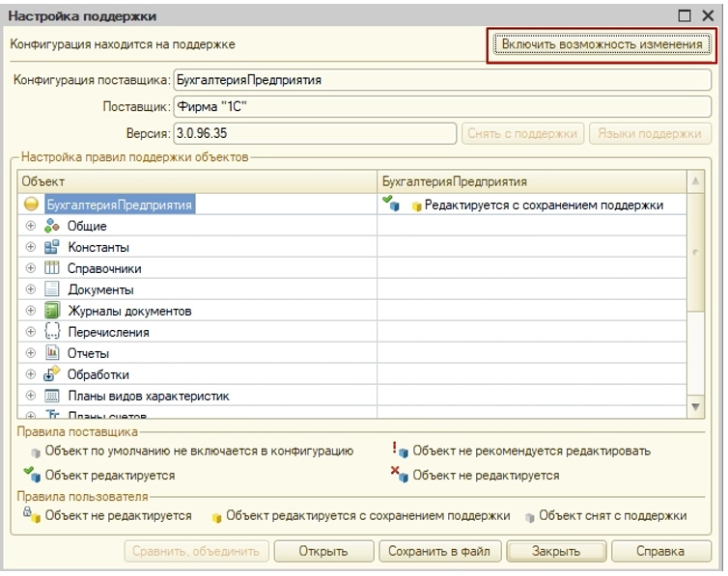Select the Документы row text
Screen dimensions: 728x576
click(100, 289)
